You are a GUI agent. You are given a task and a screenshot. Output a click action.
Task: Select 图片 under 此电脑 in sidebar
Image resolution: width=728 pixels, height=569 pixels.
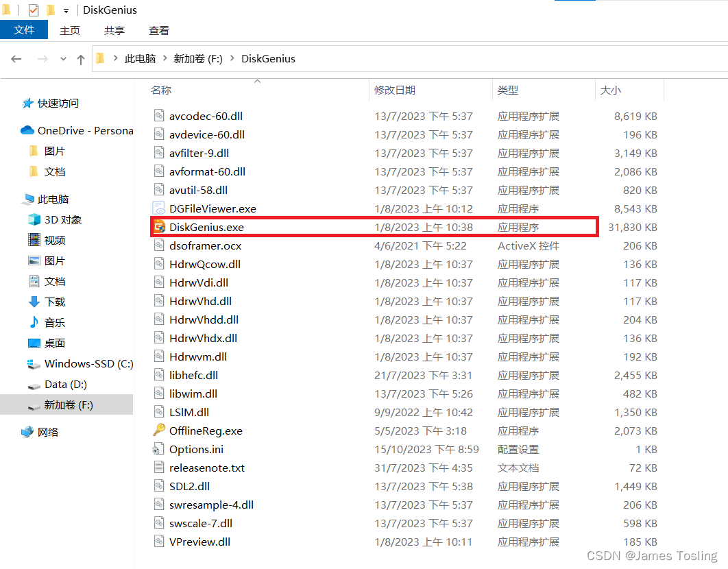(x=54, y=261)
